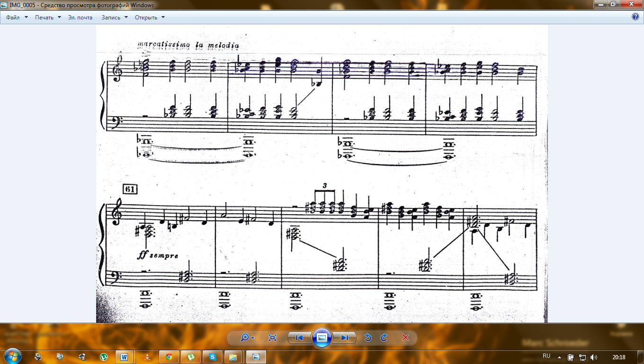Open Skype from the taskbar
Screen dimensions: 644x364
(x=213, y=356)
